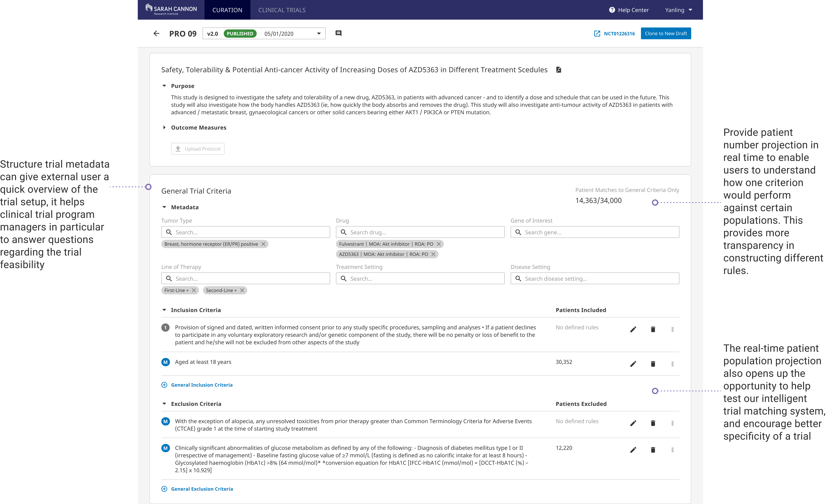Grab the drag handle of informed consent criterion

(672, 330)
